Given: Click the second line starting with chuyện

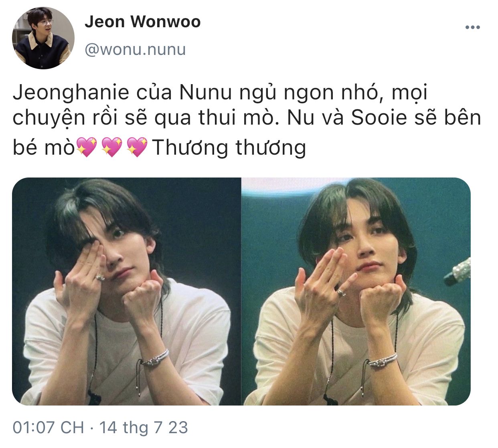Looking at the screenshot, I should point(247,118).
